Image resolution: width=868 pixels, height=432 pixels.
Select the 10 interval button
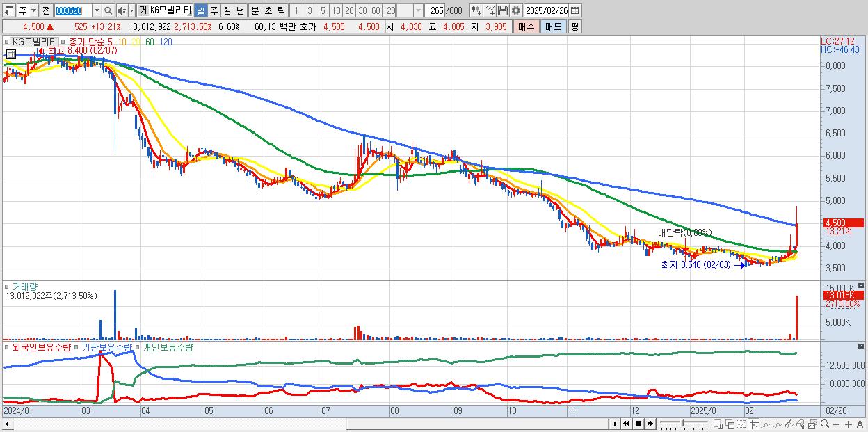(x=336, y=10)
